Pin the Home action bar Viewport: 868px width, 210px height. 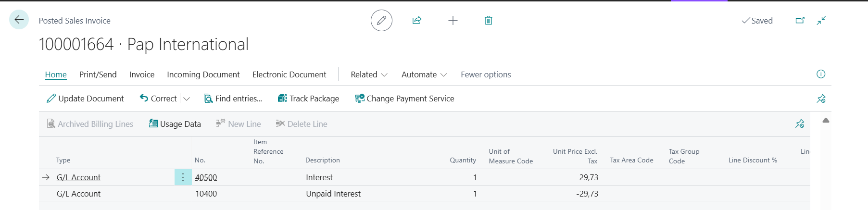pyautogui.click(x=821, y=99)
